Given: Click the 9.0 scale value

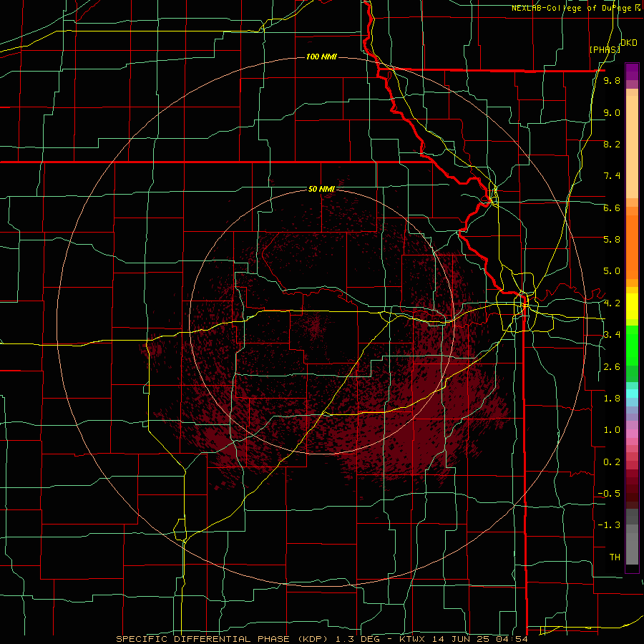Looking at the screenshot, I should point(612,112).
